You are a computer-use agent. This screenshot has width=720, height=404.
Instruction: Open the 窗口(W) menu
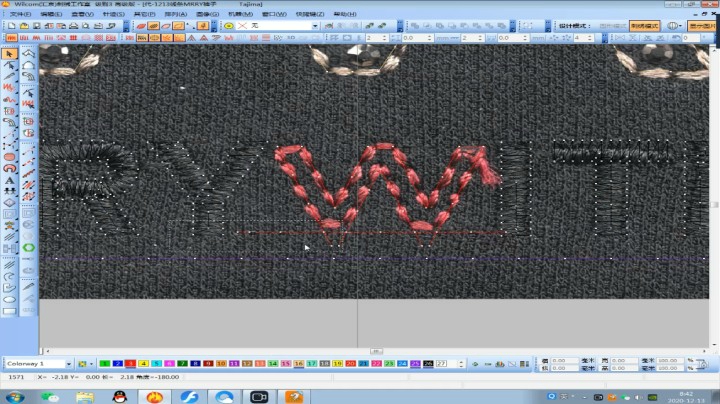(x=274, y=14)
